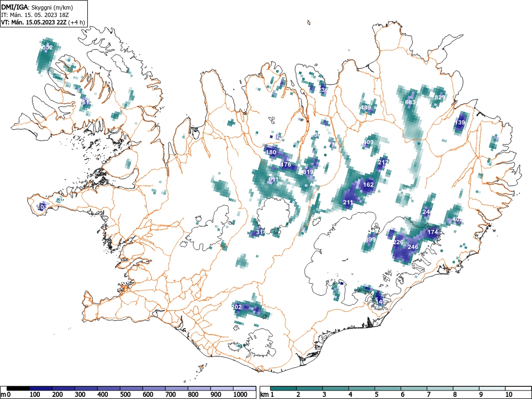The width and height of the screenshot is (532, 399).
Task: Click the '829' visibility value on the map
Action: tap(440, 97)
